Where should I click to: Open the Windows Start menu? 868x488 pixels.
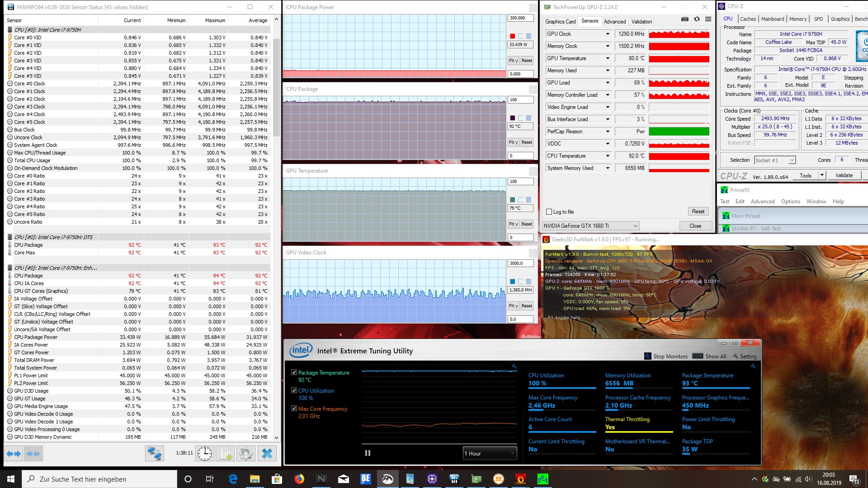[11, 479]
